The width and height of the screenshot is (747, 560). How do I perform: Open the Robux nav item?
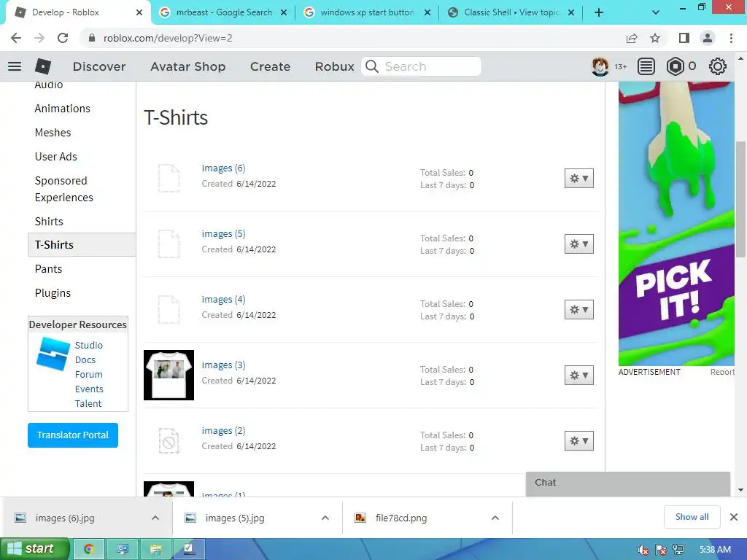[334, 66]
